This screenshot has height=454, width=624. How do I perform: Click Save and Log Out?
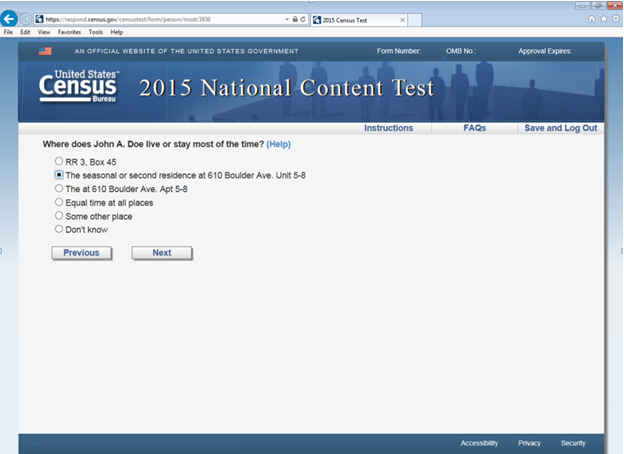561,128
